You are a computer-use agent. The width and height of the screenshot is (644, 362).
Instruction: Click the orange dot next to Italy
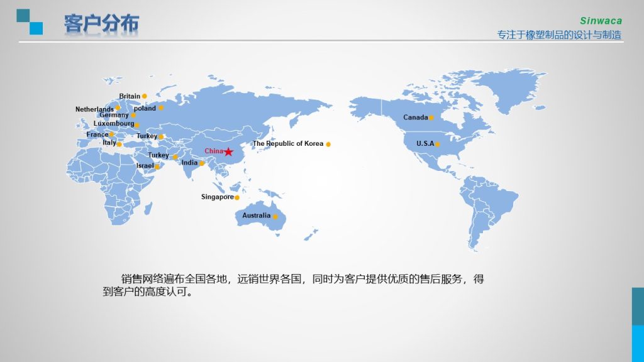119,145
